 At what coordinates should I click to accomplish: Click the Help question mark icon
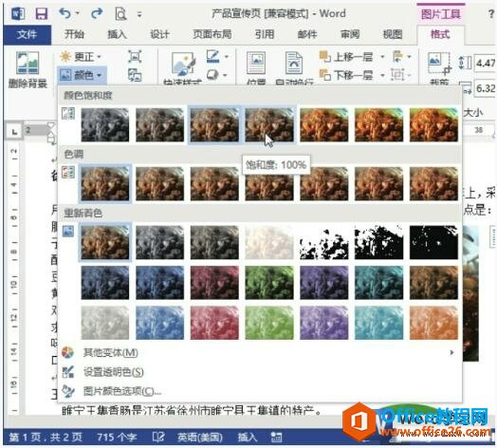491,14
